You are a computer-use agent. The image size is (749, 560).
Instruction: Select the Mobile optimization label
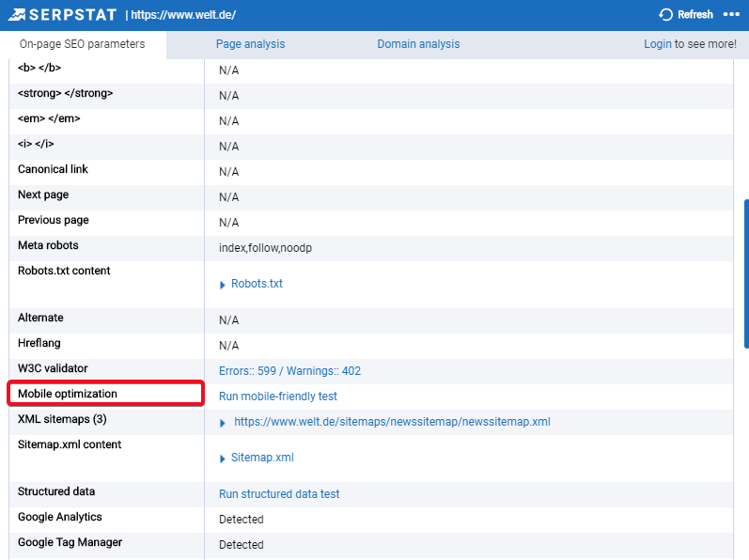click(x=68, y=394)
